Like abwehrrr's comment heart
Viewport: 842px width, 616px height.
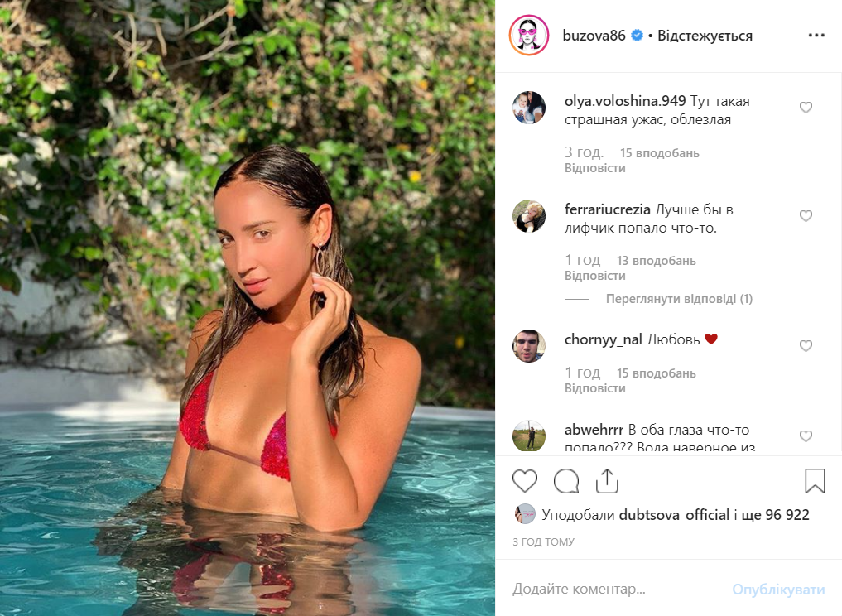point(806,436)
